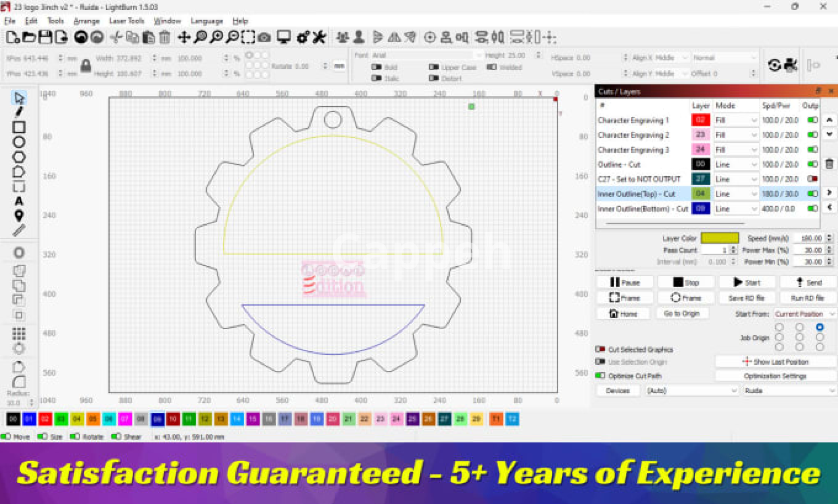838x504 pixels.
Task: Click the Save RD file button
Action: tap(746, 298)
